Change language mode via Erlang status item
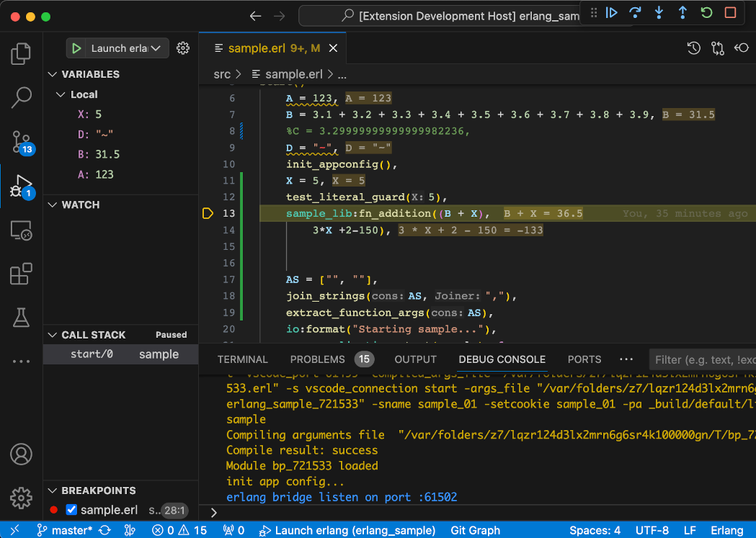Image resolution: width=756 pixels, height=538 pixels. 726,530
